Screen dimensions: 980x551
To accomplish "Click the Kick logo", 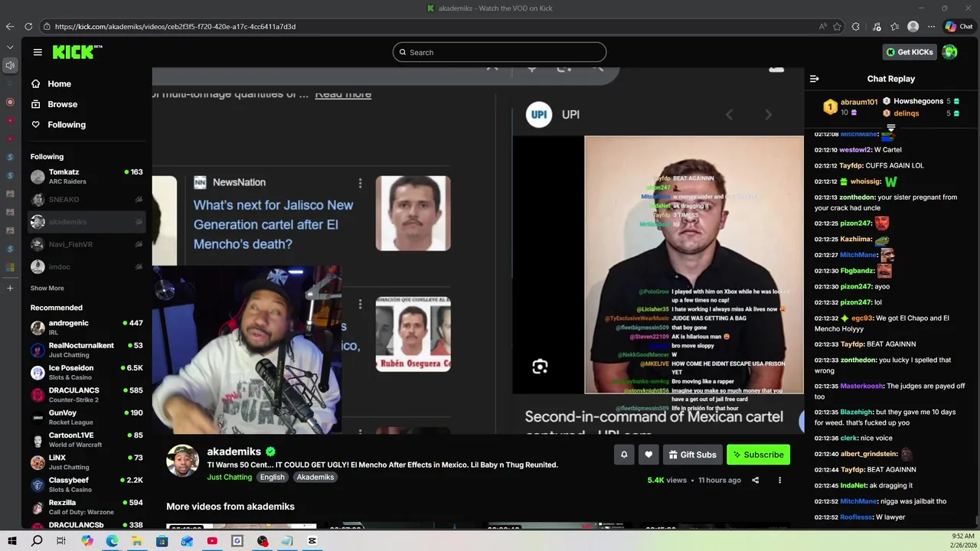I will pos(77,52).
